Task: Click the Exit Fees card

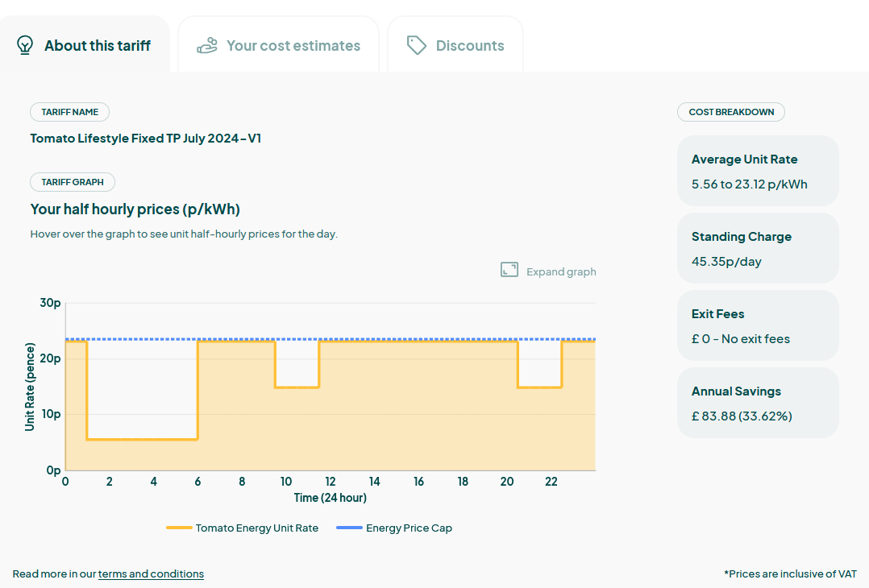Action: pos(758,325)
